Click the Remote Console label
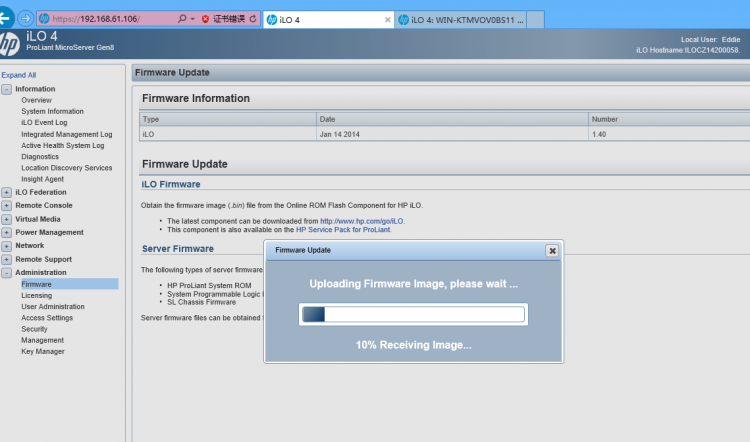The image size is (750, 442). (44, 205)
